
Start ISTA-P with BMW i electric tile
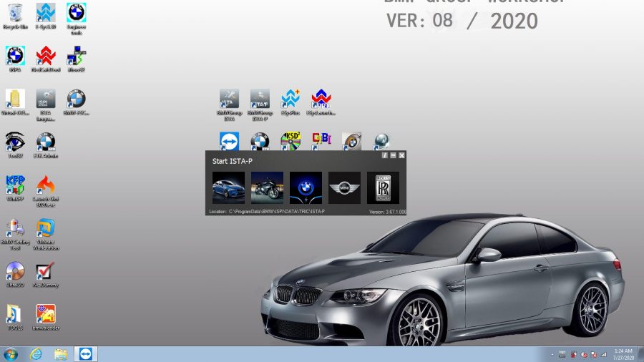click(306, 187)
